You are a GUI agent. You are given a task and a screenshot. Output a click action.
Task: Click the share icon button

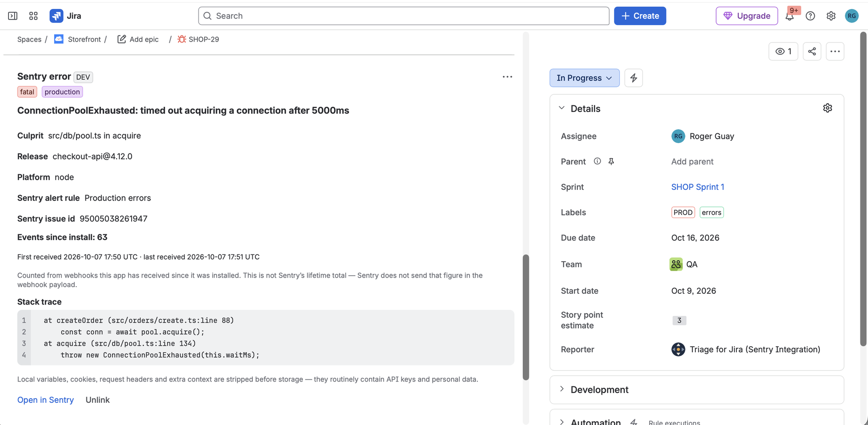pos(812,51)
